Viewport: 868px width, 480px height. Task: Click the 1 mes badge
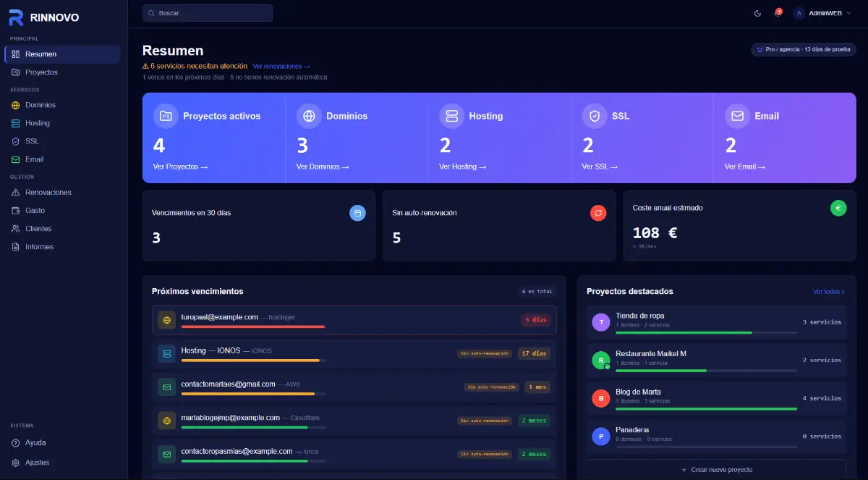[537, 387]
